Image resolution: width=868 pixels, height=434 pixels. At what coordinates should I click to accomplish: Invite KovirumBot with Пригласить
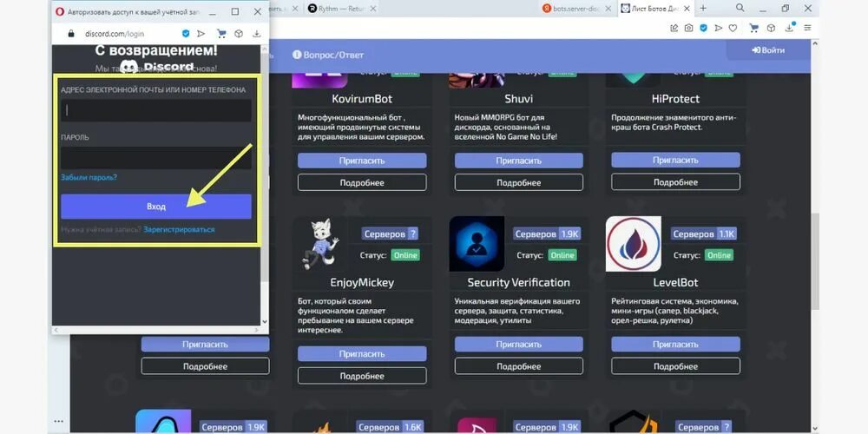pos(362,161)
